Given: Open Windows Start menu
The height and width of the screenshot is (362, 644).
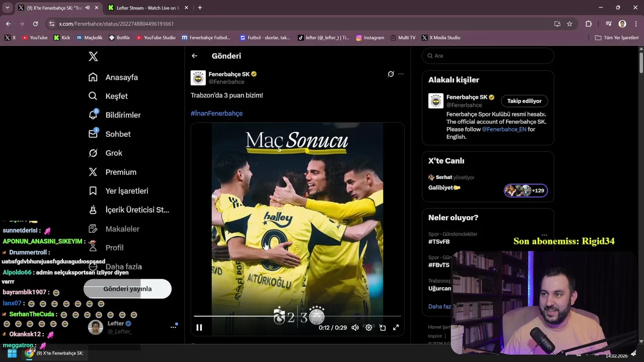Looking at the screenshot, I should (x=12, y=353).
